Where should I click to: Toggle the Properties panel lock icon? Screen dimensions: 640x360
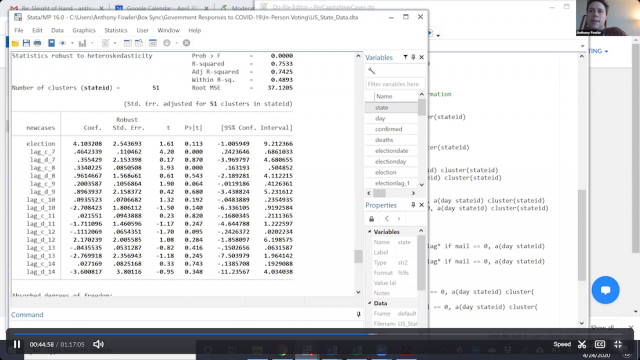pos(371,219)
